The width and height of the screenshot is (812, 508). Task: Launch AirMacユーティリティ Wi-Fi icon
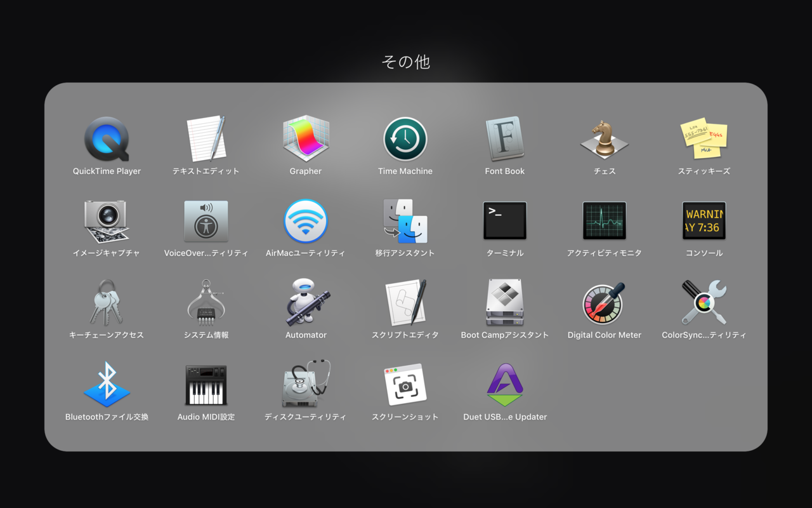pos(306,221)
